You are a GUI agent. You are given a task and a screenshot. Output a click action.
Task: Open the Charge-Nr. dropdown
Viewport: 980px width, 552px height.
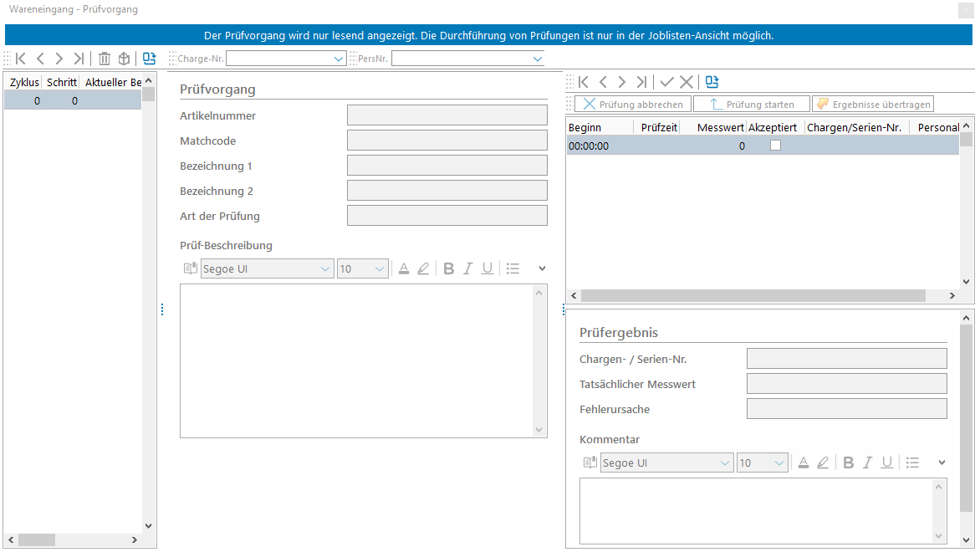(339, 59)
